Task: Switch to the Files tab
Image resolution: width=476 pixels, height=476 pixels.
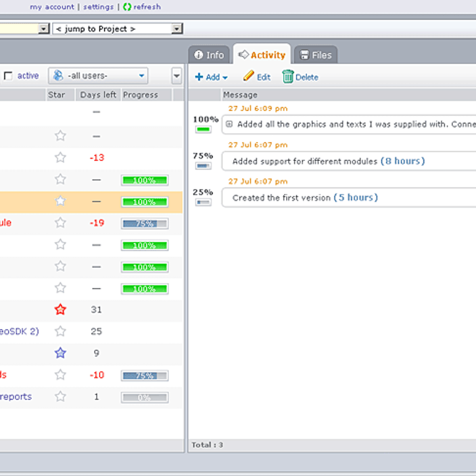Action: click(x=316, y=55)
